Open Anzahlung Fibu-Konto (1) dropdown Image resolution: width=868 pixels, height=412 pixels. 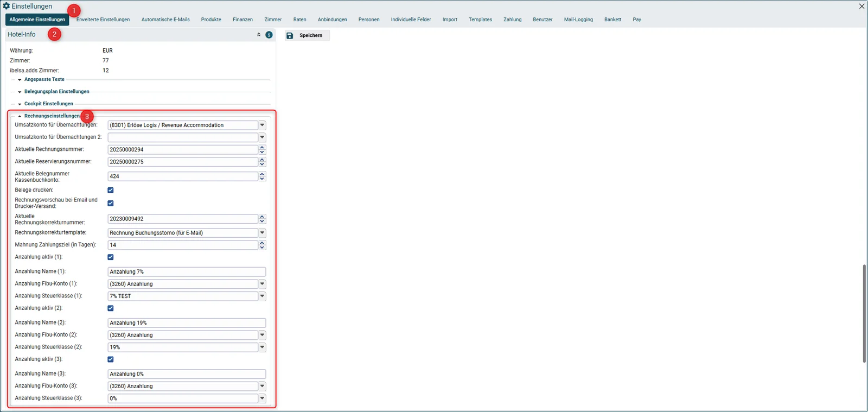(x=262, y=284)
